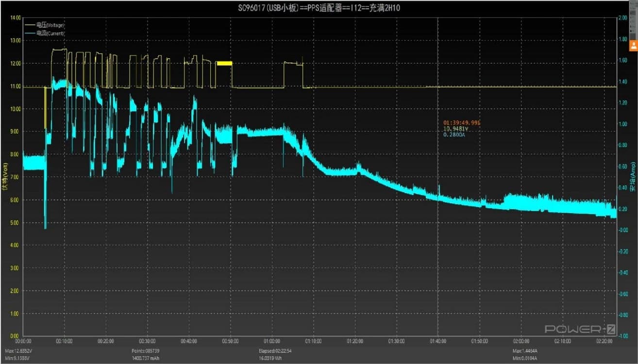Viewport: 638px width, 364px height.
Task: Click the 1400.737 mAh capacity reading
Action: point(146,359)
